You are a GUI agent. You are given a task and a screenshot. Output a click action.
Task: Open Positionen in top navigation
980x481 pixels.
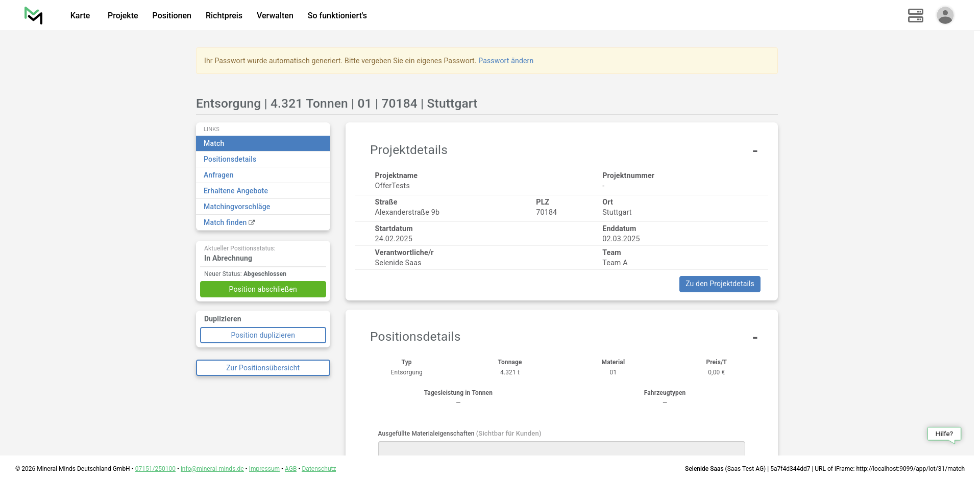coord(171,15)
